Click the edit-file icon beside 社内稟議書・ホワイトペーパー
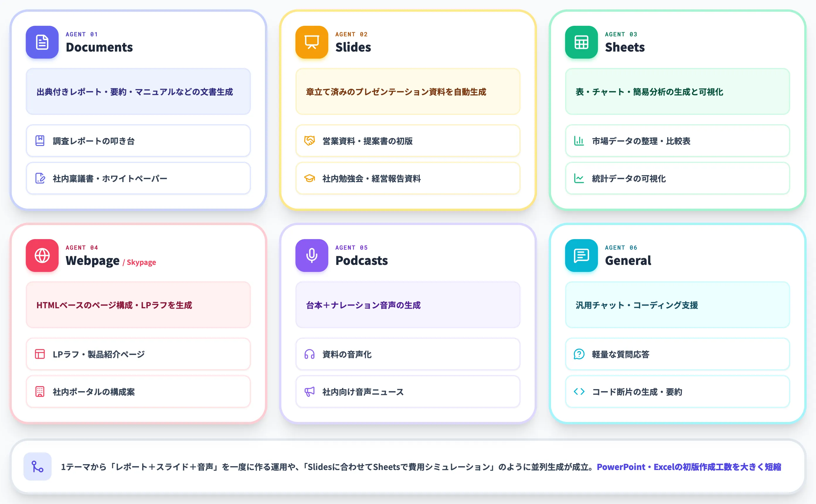 (40, 178)
